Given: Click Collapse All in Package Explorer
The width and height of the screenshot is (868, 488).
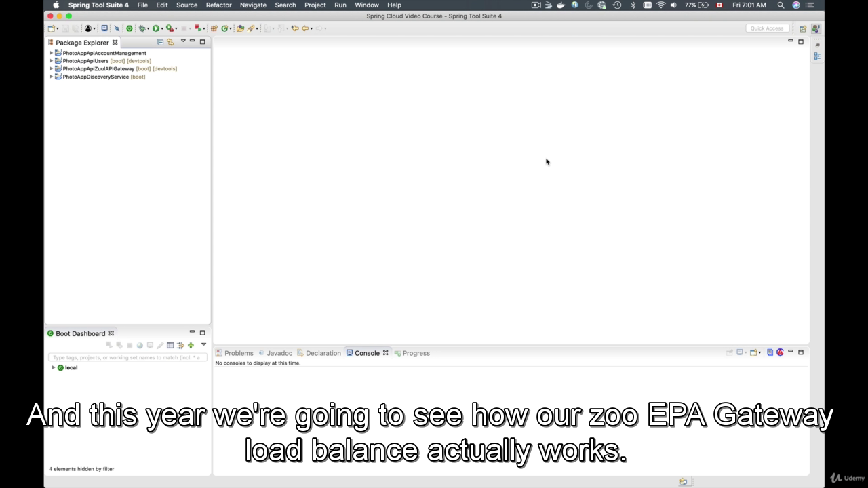Looking at the screenshot, I should (160, 42).
